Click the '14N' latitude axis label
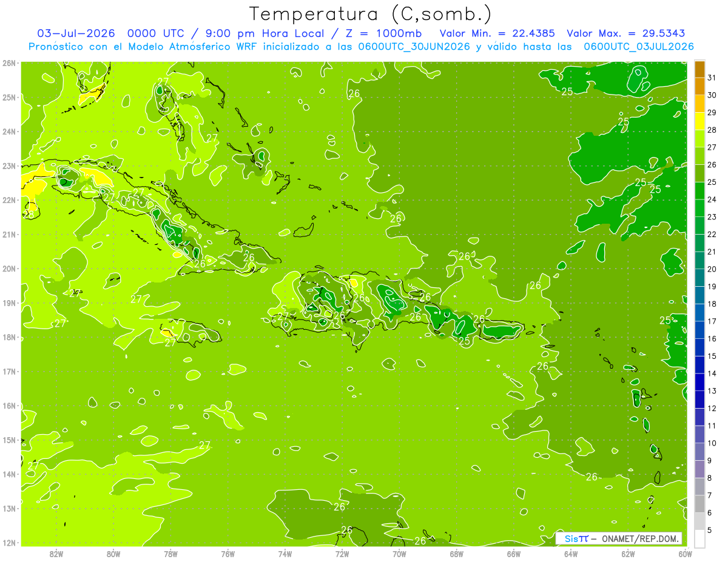 point(9,474)
